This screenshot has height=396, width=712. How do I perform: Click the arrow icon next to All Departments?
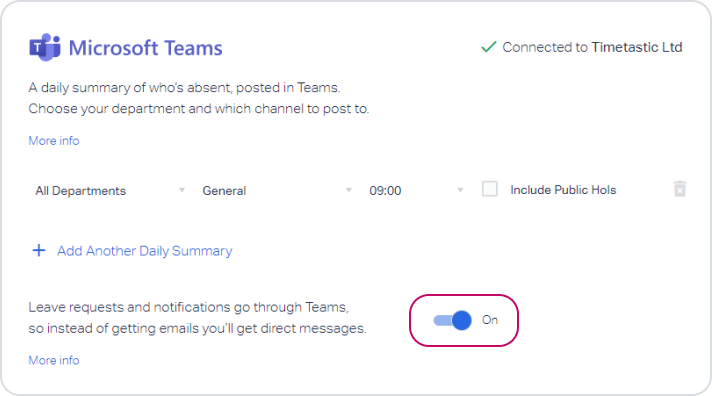tap(182, 190)
